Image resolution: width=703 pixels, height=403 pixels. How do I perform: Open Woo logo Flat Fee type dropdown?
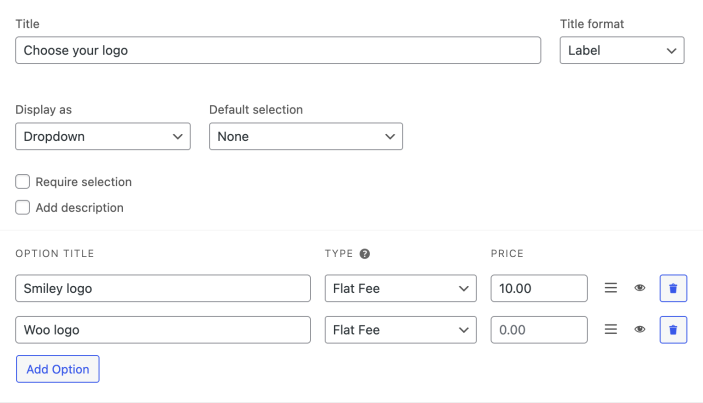pos(400,330)
